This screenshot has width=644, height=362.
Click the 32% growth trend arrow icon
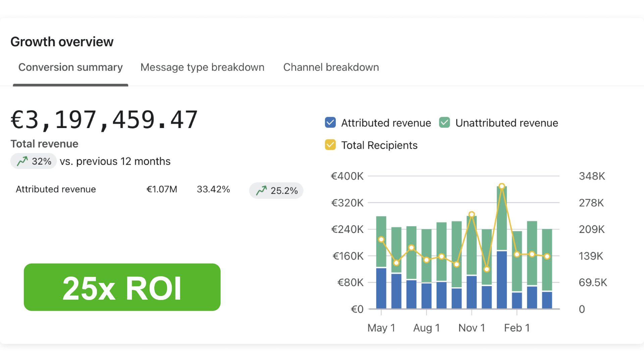pyautogui.click(x=22, y=161)
